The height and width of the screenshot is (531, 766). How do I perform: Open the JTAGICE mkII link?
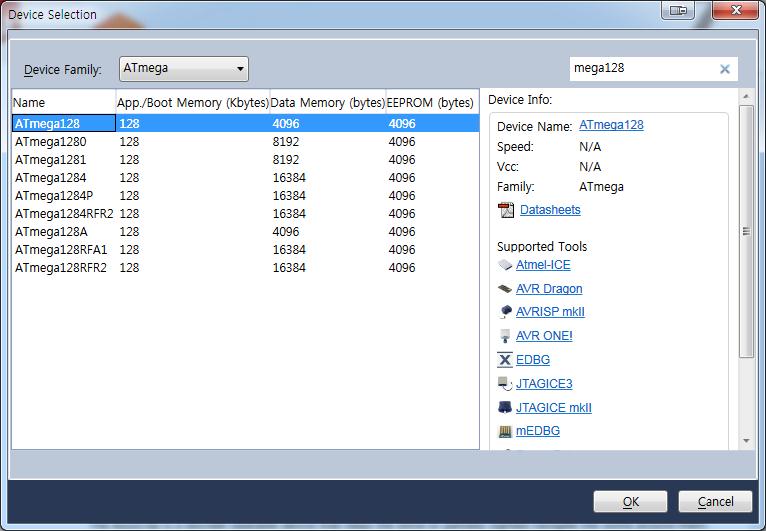pyautogui.click(x=553, y=407)
